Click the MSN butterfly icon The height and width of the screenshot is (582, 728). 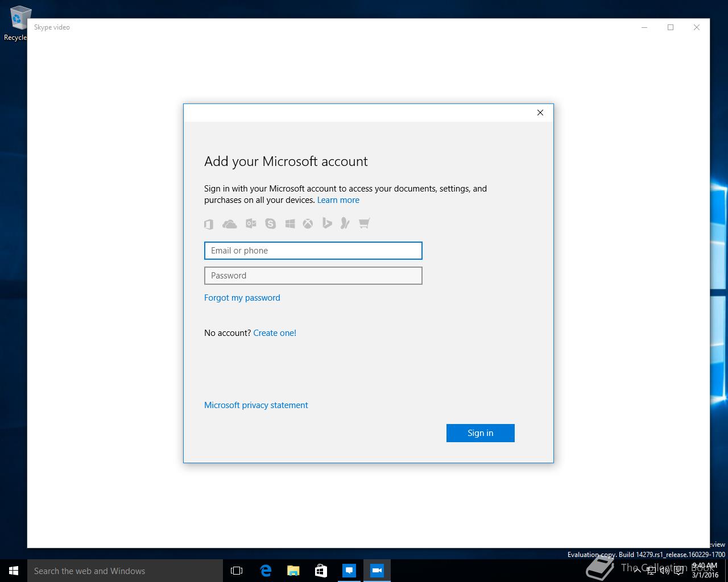click(x=345, y=223)
